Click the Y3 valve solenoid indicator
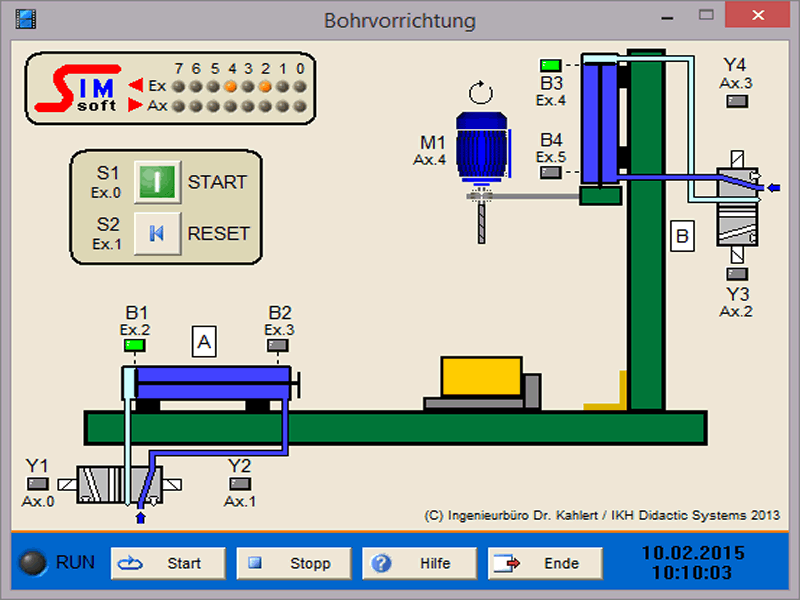The height and width of the screenshot is (600, 800). coord(737,272)
